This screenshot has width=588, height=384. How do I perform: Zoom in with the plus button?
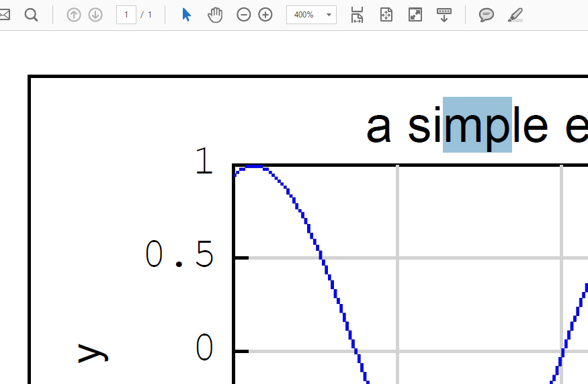click(265, 15)
